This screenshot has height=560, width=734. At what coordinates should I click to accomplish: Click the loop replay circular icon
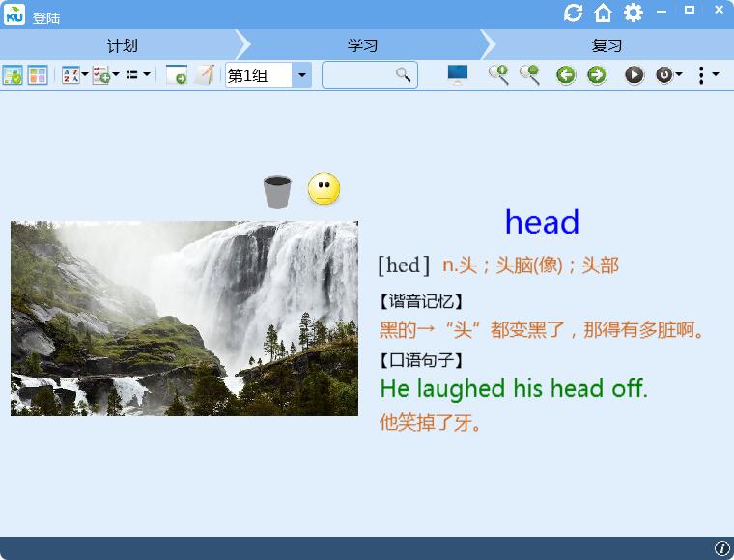pyautogui.click(x=664, y=75)
